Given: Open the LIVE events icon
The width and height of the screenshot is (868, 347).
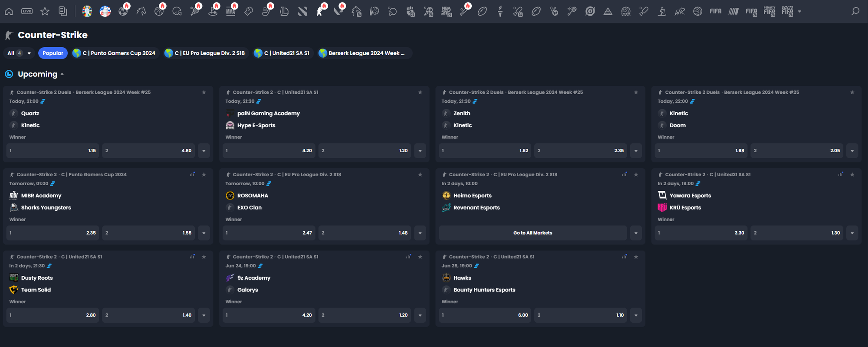Looking at the screenshot, I should (27, 11).
